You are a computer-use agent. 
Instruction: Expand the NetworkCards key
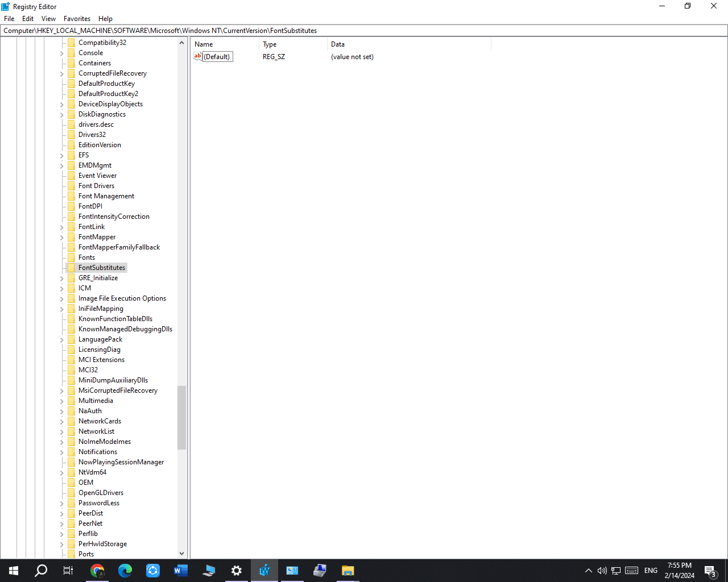[61, 422]
